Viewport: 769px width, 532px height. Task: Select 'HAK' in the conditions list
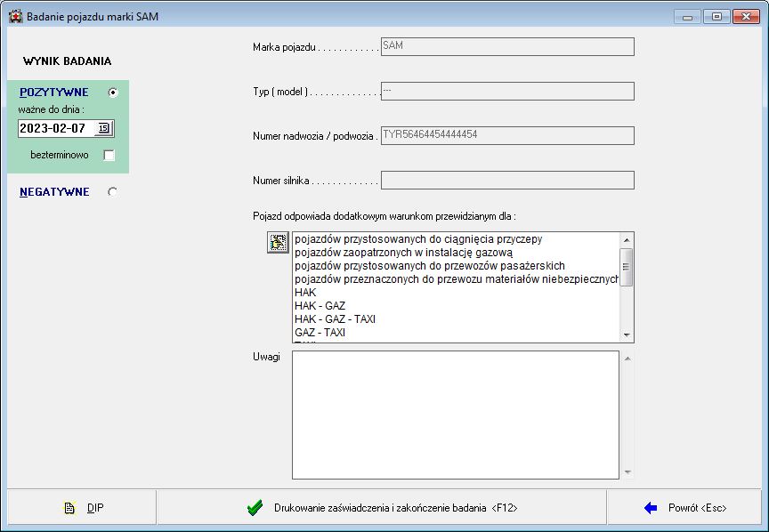305,293
